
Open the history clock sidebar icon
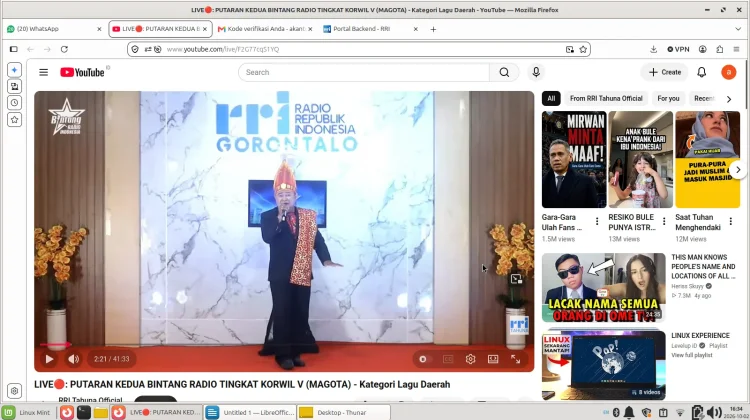click(14, 103)
